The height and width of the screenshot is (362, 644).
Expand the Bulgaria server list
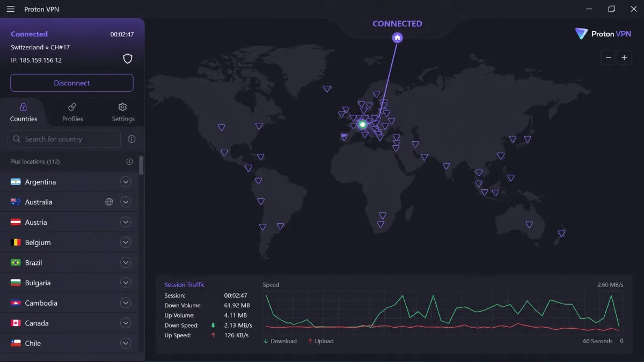[126, 283]
